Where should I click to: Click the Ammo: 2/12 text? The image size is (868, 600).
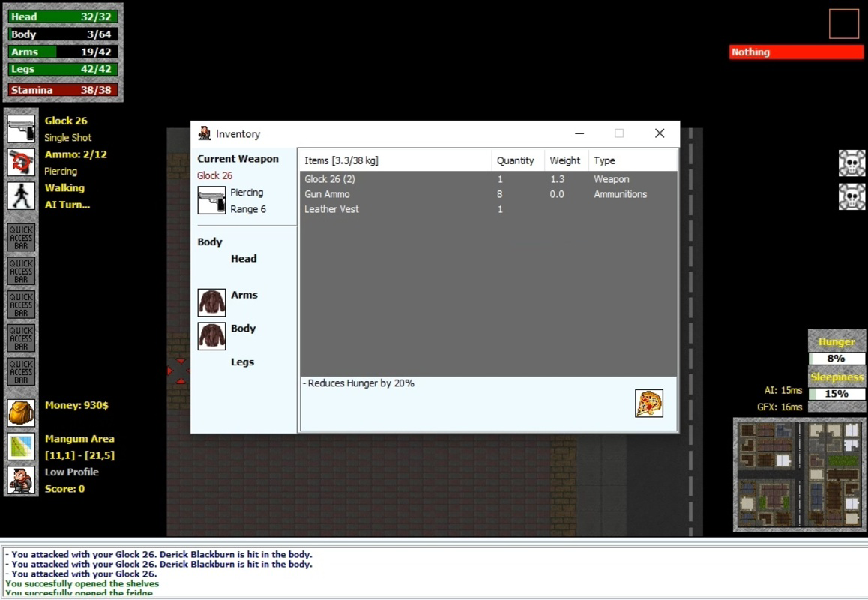(x=76, y=154)
